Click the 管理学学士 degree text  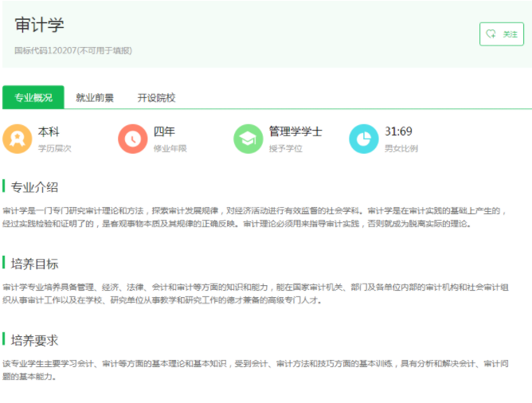point(295,131)
